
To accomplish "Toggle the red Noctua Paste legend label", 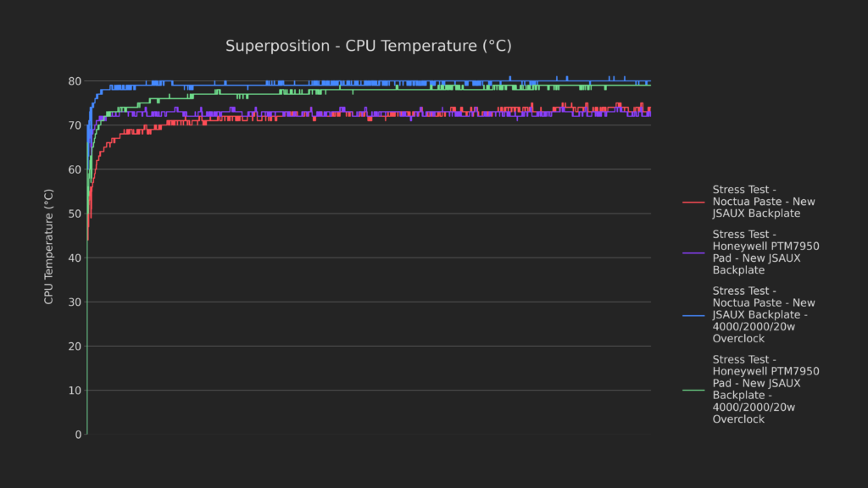I will pyautogui.click(x=763, y=202).
